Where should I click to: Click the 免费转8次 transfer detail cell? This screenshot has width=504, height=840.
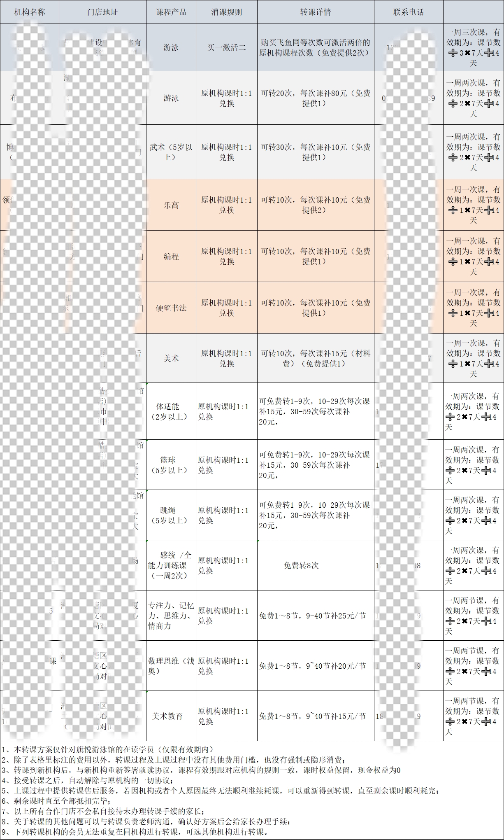[x=301, y=565]
